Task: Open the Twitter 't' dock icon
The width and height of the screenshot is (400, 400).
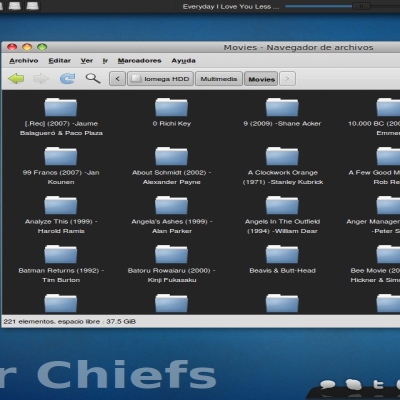Action: (x=378, y=384)
